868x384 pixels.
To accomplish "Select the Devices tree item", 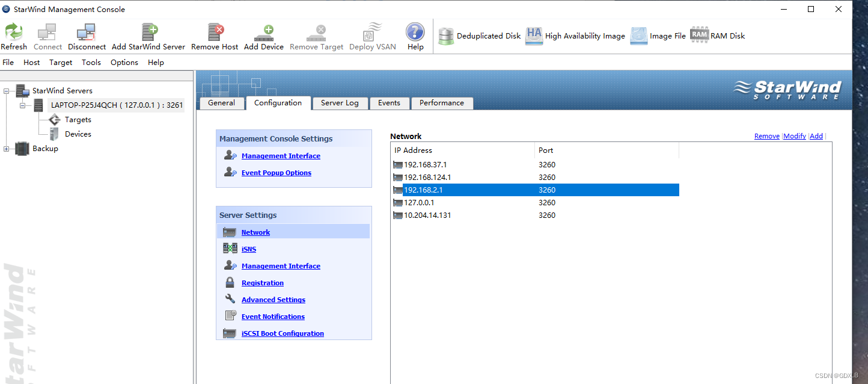I will click(78, 134).
